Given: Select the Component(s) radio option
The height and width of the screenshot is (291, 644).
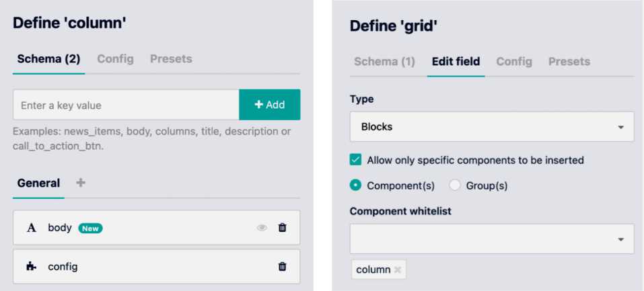Looking at the screenshot, I should pos(356,185).
